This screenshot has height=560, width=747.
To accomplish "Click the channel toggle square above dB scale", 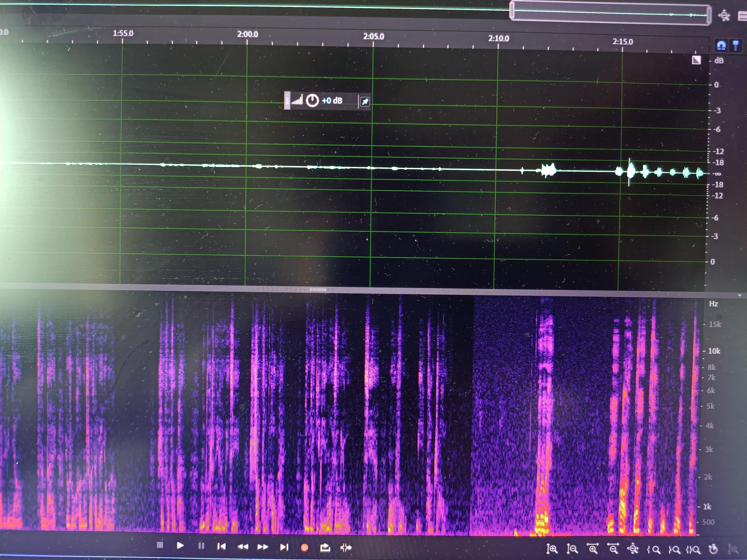I will click(696, 60).
